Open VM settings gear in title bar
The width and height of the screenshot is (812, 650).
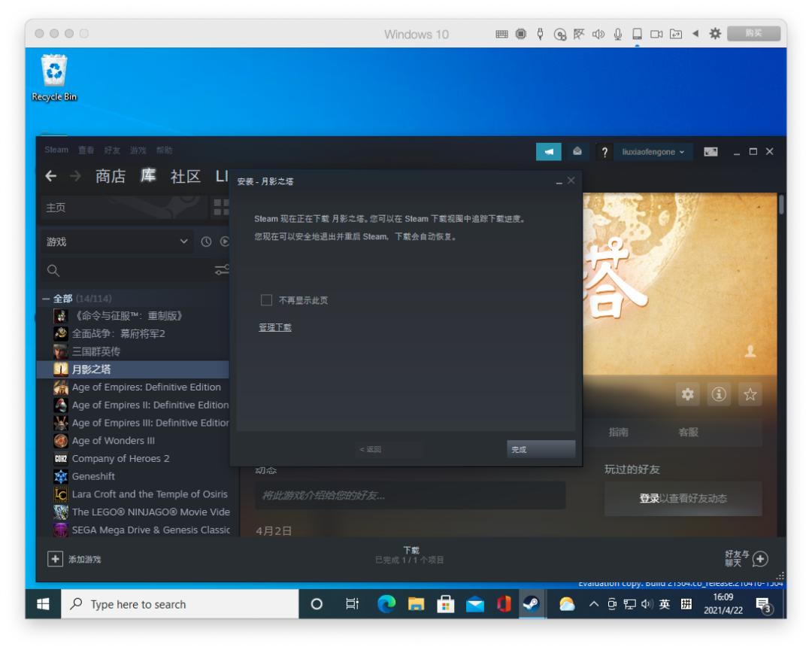[x=715, y=34]
